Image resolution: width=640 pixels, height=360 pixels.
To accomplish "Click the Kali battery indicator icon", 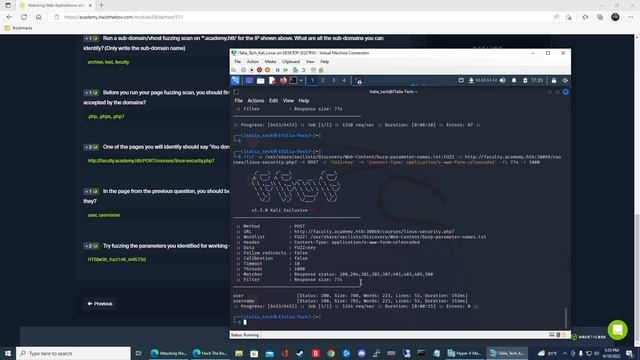I will point(525,80).
